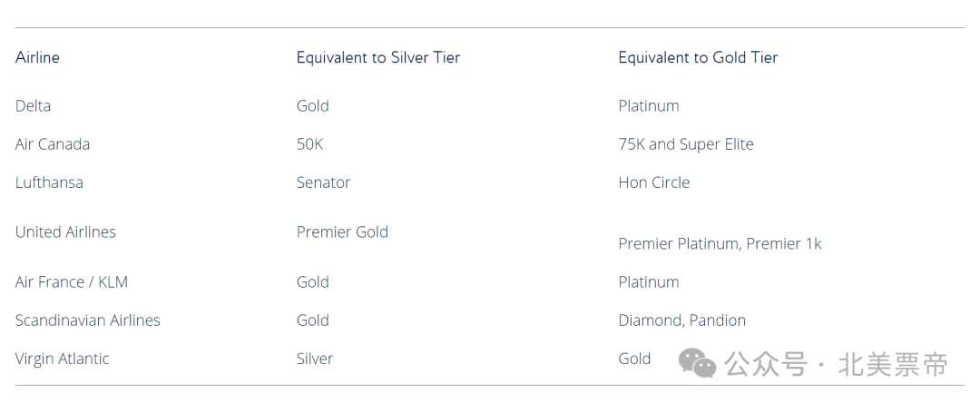Select the 75K and Super Elite cell
The height and width of the screenshot is (404, 980).
coord(686,143)
